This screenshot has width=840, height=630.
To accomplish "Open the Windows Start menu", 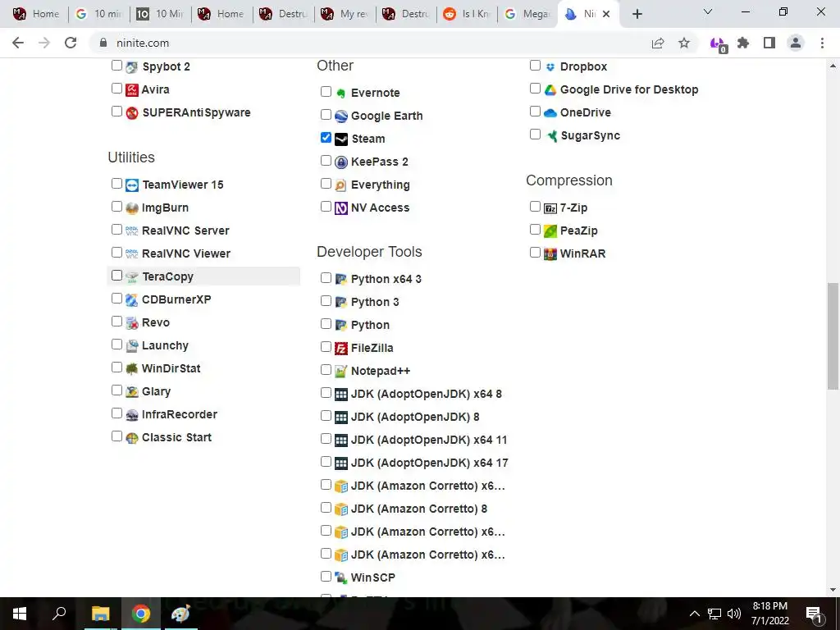I will click(20, 614).
